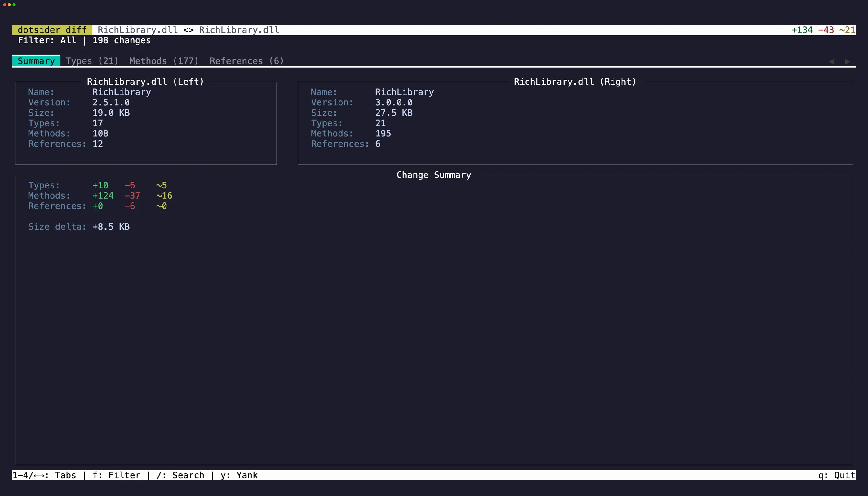Click the left tab scroll arrow
Screen dimensions: 868x496
point(831,61)
